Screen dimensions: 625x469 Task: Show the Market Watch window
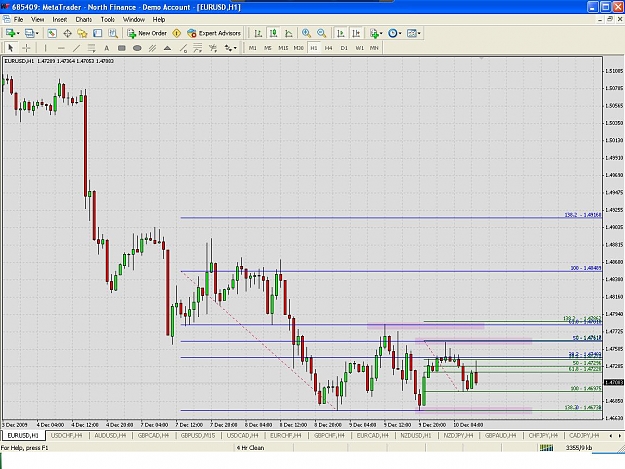(x=52, y=33)
